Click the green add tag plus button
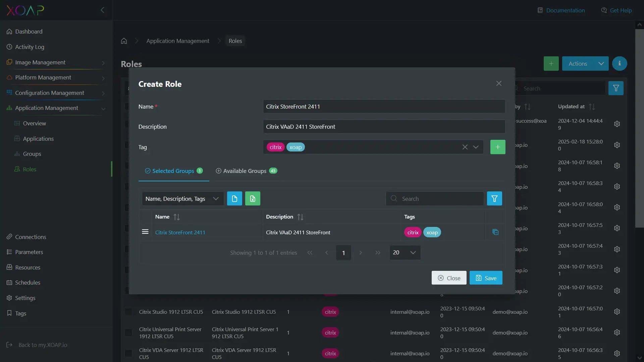Viewport: 644px width, 362px height. tap(497, 147)
